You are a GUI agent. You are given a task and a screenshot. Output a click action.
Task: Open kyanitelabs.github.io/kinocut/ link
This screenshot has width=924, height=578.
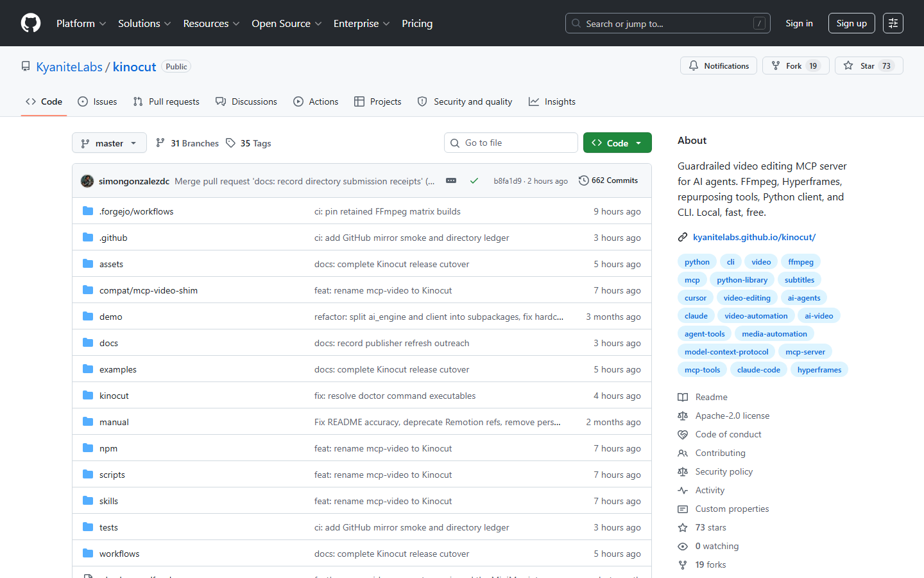tap(754, 237)
